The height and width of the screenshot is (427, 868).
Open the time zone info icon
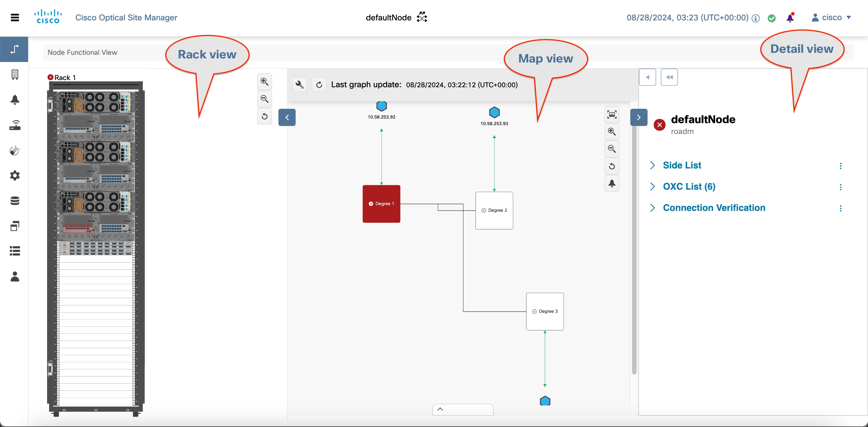tap(756, 18)
